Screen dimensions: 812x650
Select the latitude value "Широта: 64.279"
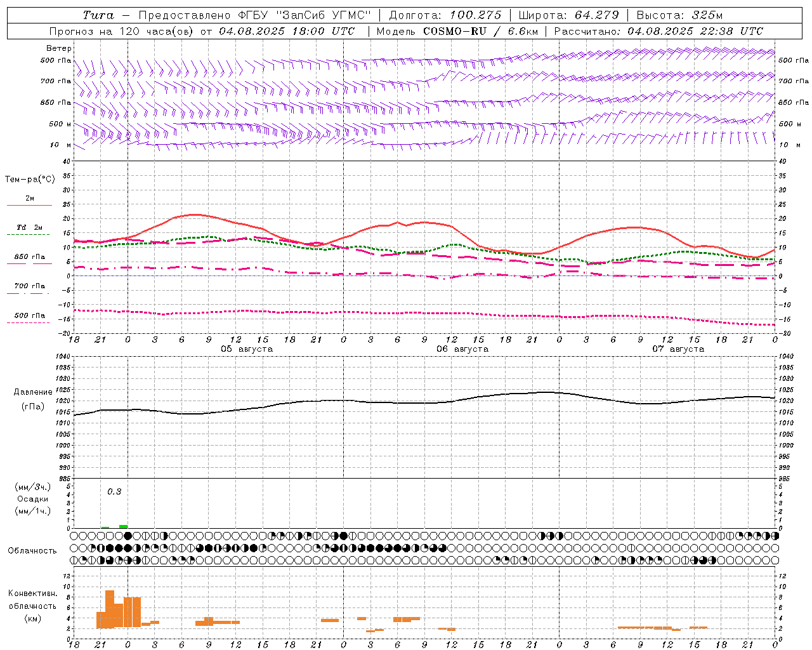point(568,15)
